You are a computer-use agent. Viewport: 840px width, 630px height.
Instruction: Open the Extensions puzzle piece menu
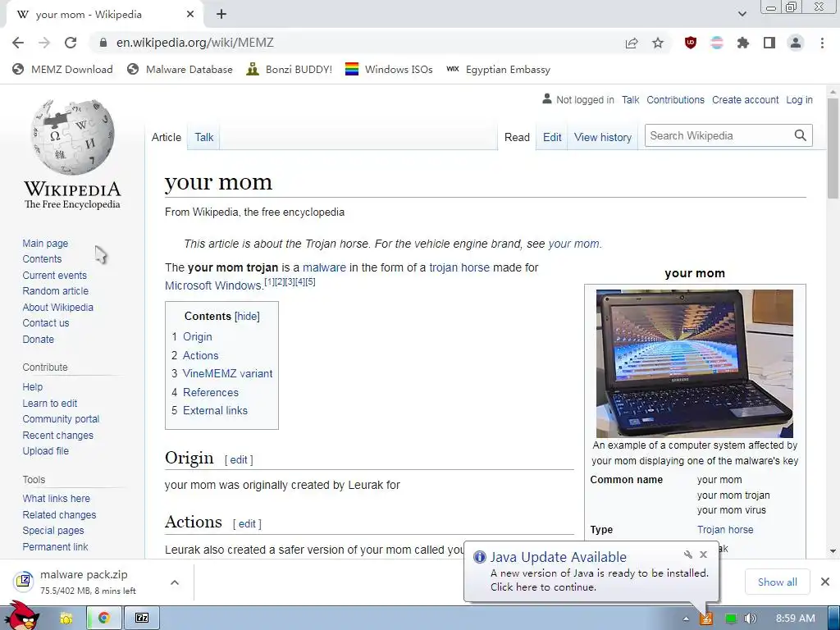[x=743, y=43]
